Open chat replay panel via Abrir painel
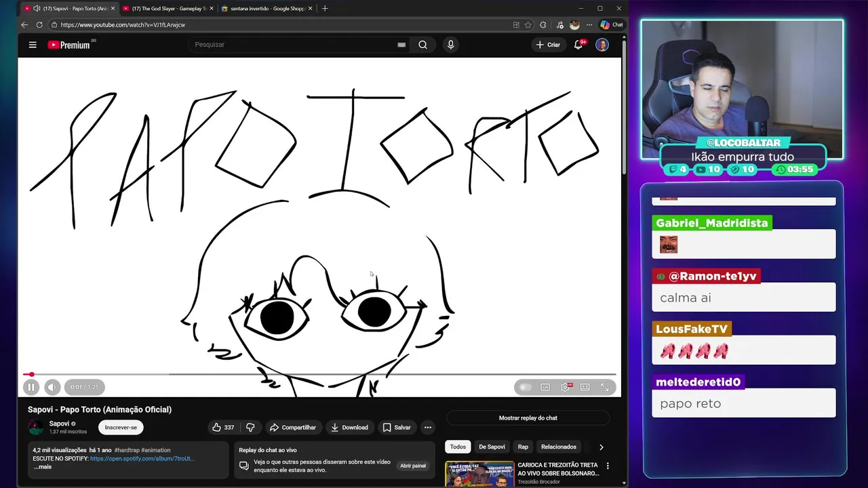 (413, 466)
